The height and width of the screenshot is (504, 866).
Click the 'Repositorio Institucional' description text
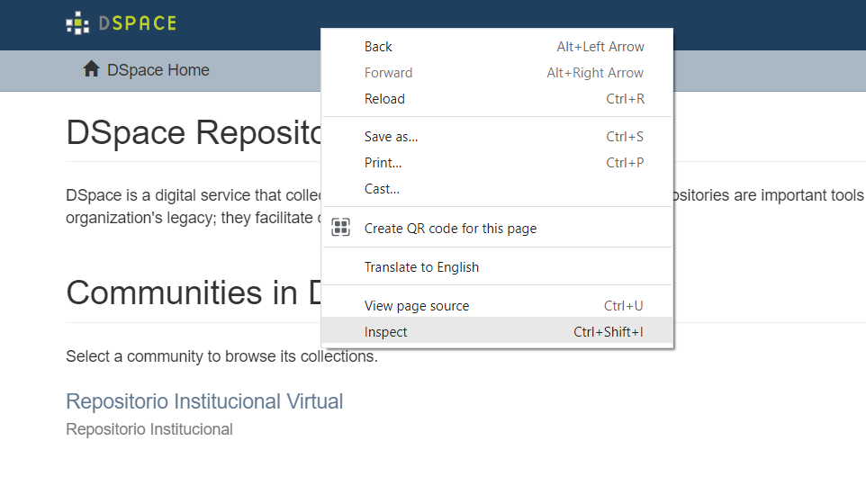[149, 429]
